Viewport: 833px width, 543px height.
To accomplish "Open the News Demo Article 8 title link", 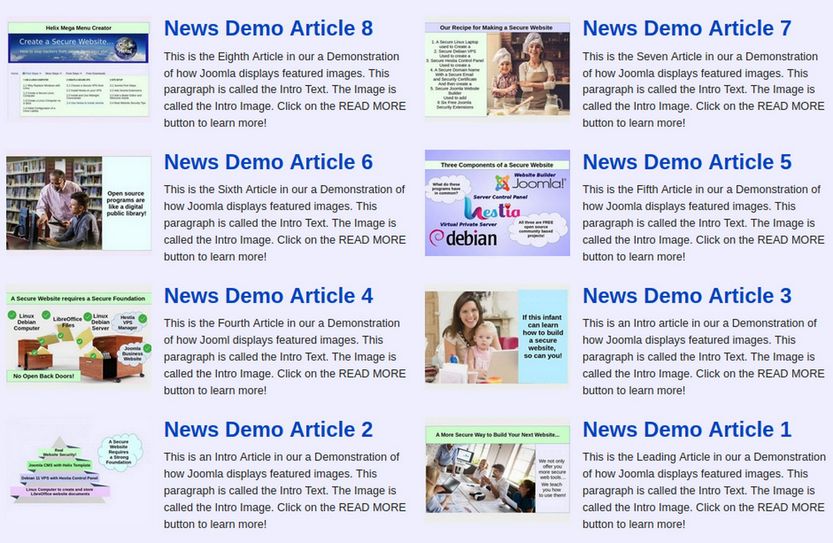I will tap(268, 28).
